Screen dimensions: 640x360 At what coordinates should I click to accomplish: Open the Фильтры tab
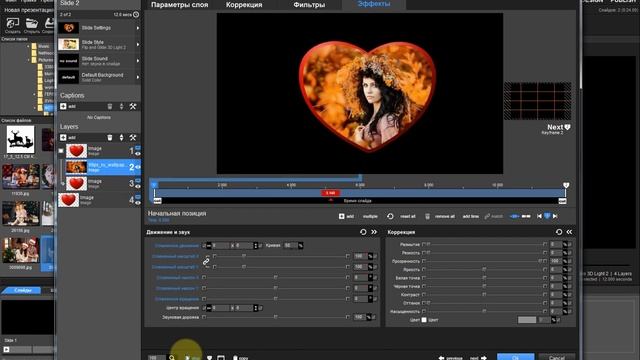coord(309,5)
